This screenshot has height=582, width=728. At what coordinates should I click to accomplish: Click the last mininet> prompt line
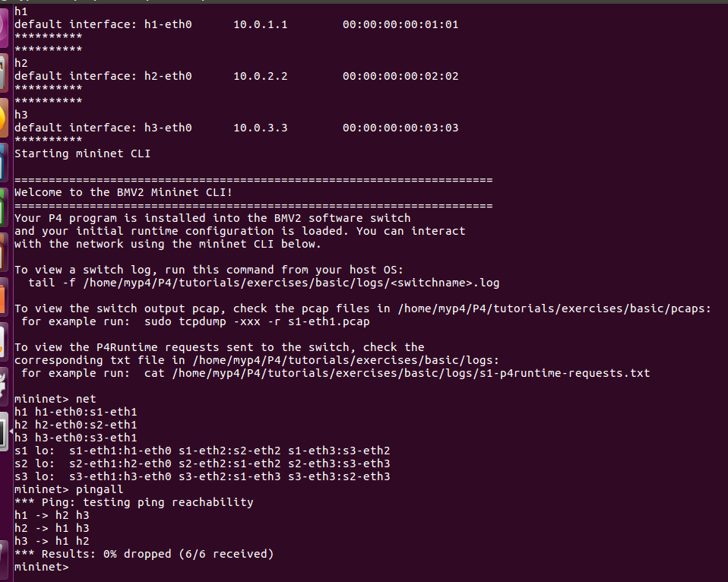pos(41,567)
